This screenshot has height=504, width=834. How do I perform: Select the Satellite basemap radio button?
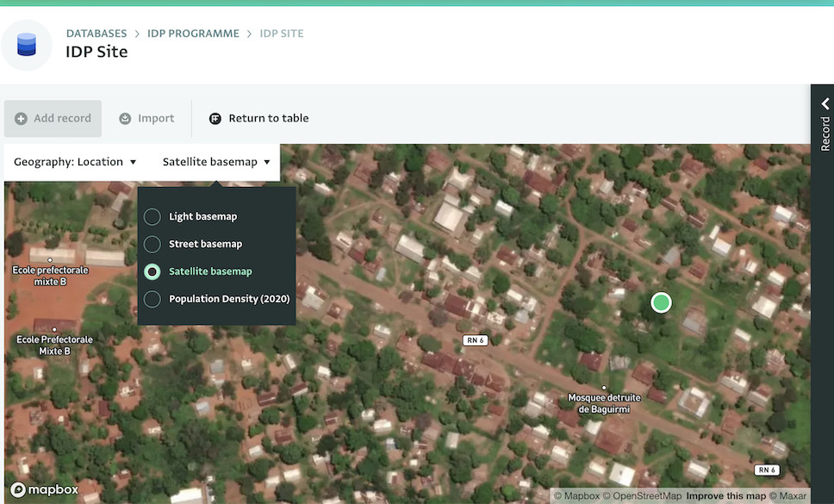click(152, 271)
